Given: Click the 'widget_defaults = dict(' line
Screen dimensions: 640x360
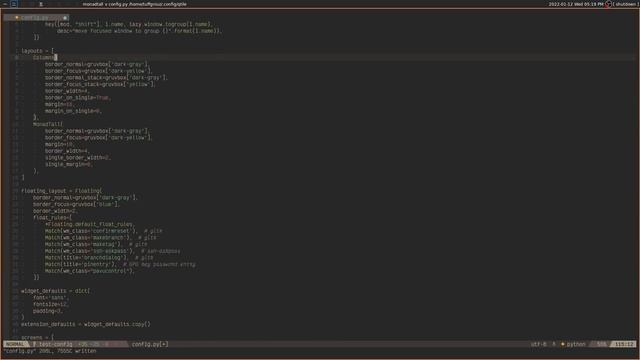Looking at the screenshot, I should coord(56,291).
